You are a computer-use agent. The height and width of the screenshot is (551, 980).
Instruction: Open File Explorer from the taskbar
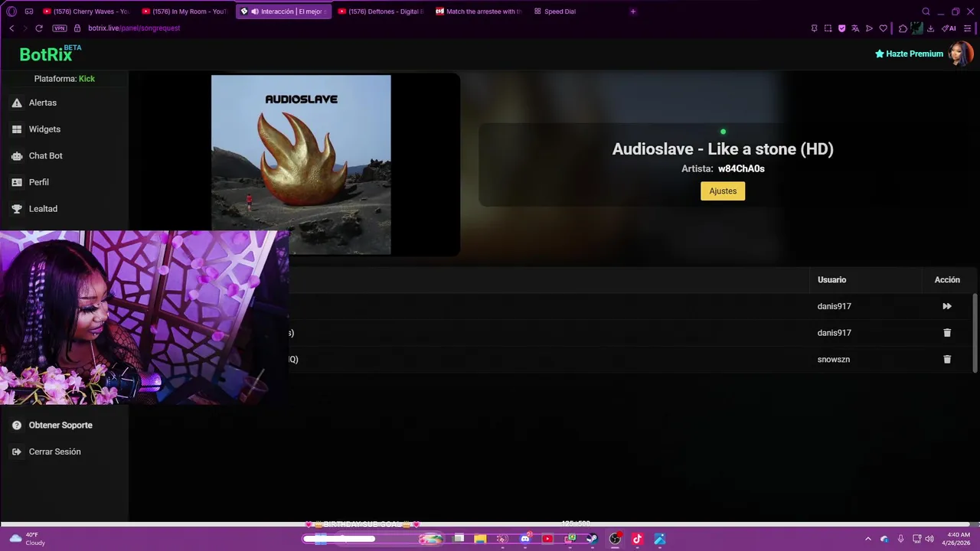coord(480,539)
